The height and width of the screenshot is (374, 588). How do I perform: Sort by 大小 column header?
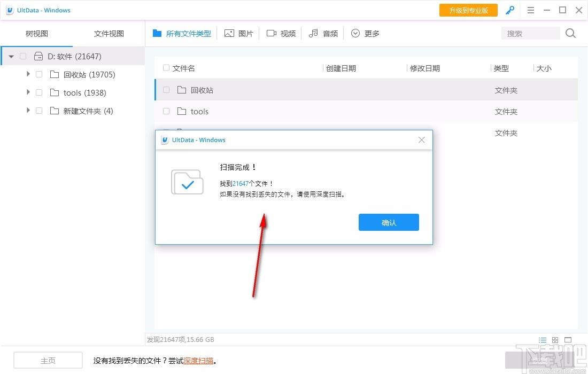(544, 68)
